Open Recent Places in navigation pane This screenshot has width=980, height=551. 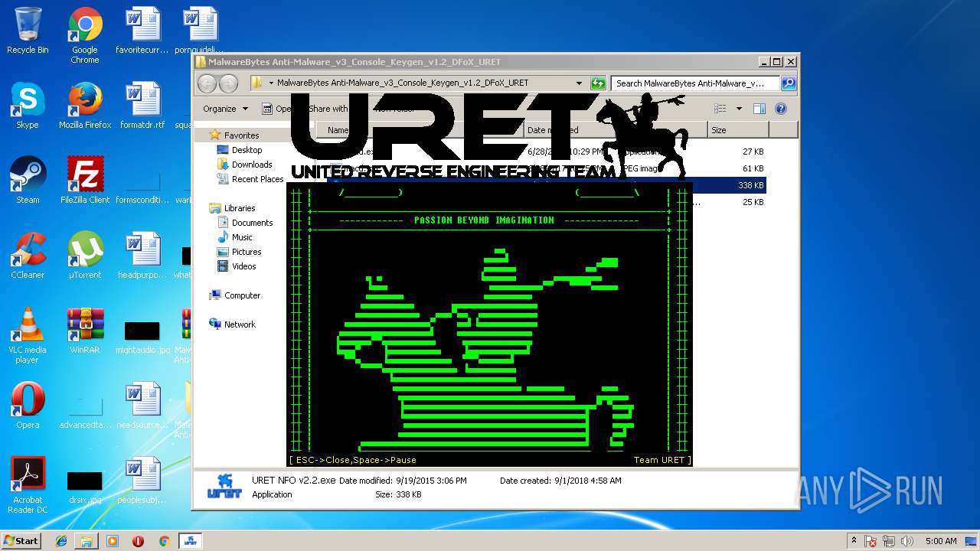click(257, 179)
